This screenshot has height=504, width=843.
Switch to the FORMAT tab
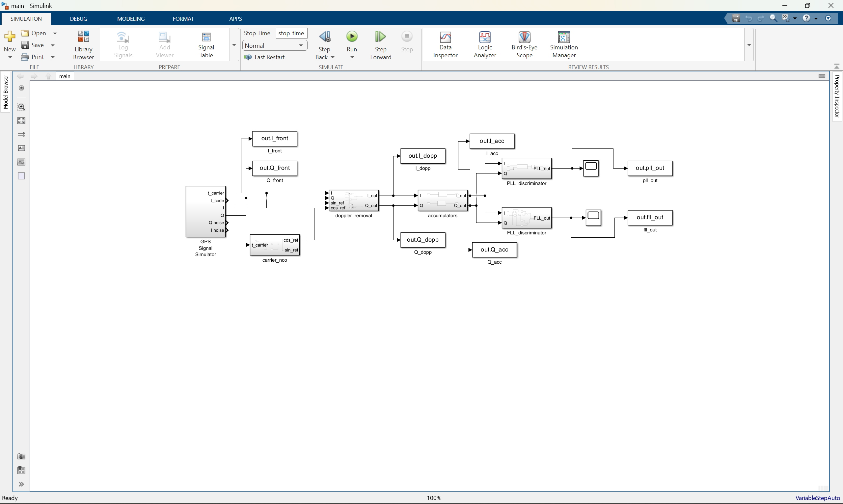183,19
